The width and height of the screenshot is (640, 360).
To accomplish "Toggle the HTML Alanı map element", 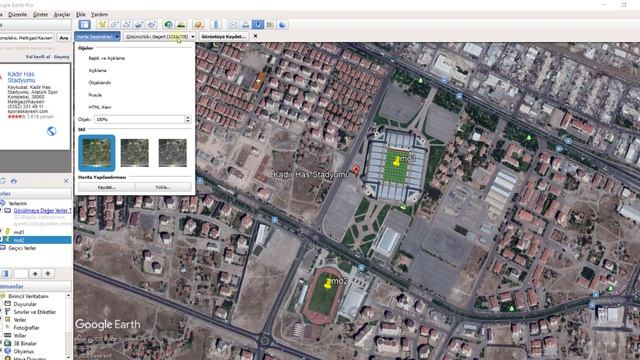I will coord(100,107).
